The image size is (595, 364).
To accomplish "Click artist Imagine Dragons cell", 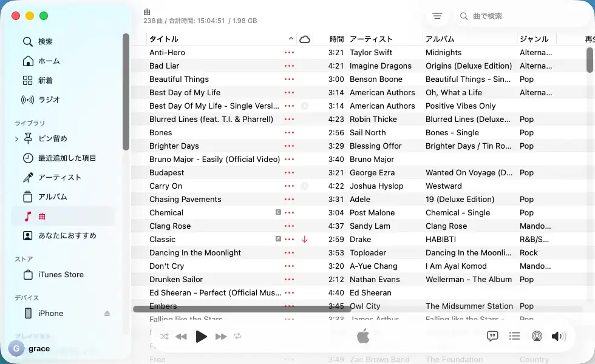I will point(380,66).
